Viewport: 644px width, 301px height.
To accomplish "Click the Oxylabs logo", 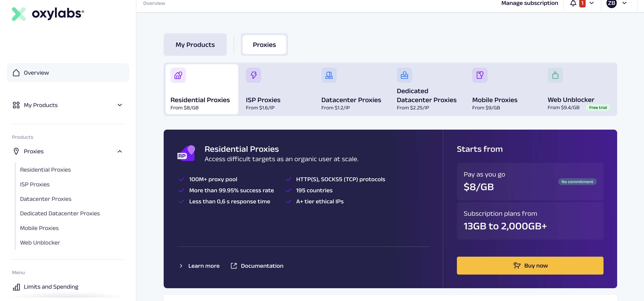I will (x=48, y=14).
